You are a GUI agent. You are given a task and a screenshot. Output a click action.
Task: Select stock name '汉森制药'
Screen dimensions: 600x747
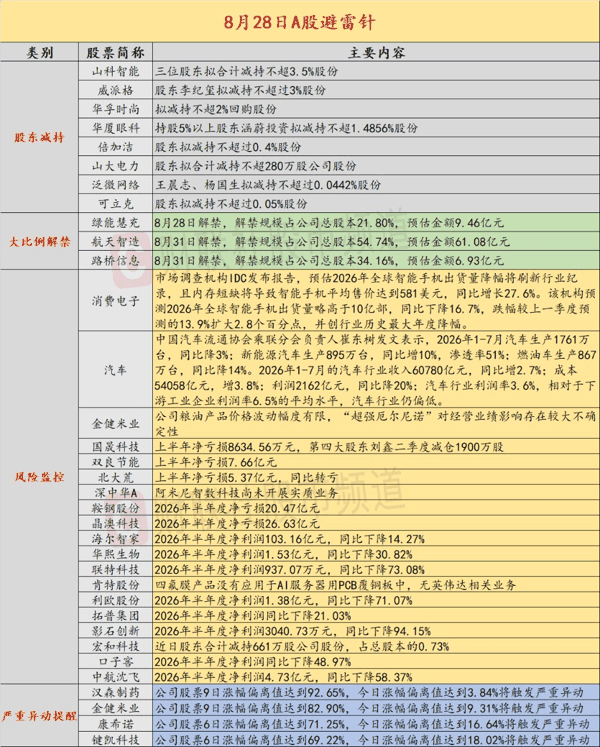click(115, 693)
